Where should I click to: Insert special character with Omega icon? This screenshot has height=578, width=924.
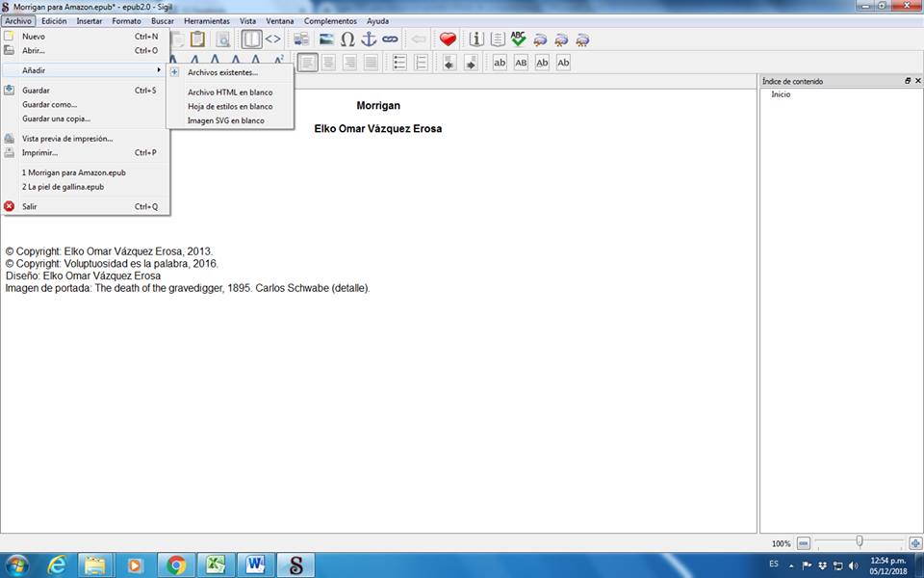[347, 39]
